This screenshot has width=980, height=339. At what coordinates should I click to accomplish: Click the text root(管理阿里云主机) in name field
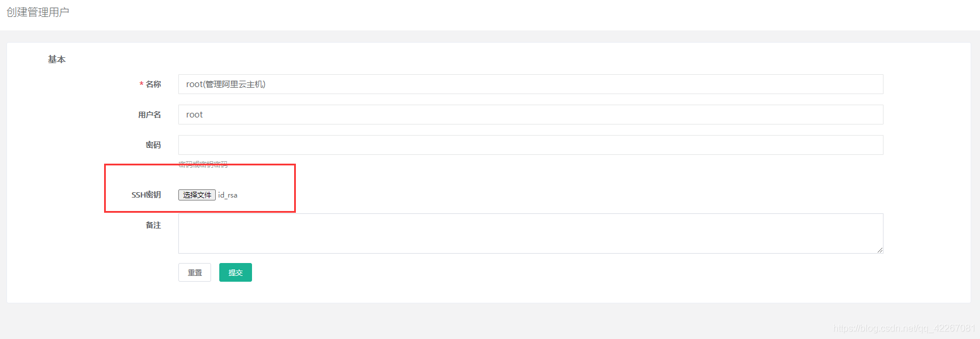pos(226,84)
